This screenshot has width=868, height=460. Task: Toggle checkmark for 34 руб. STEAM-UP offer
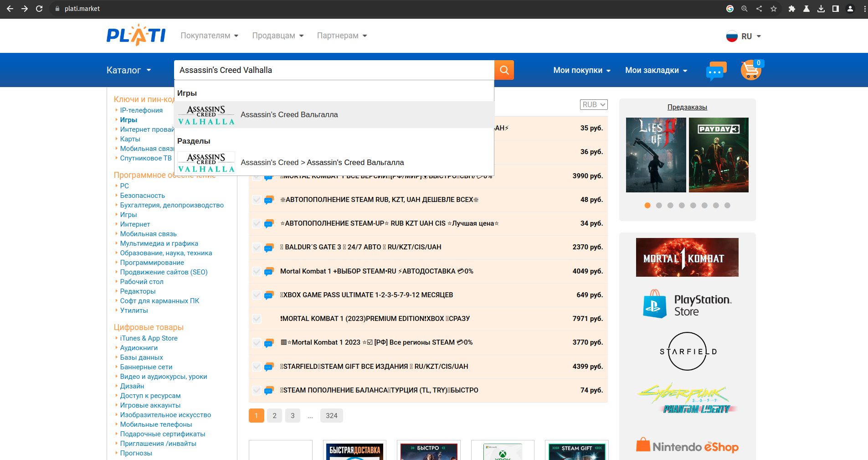coord(257,223)
